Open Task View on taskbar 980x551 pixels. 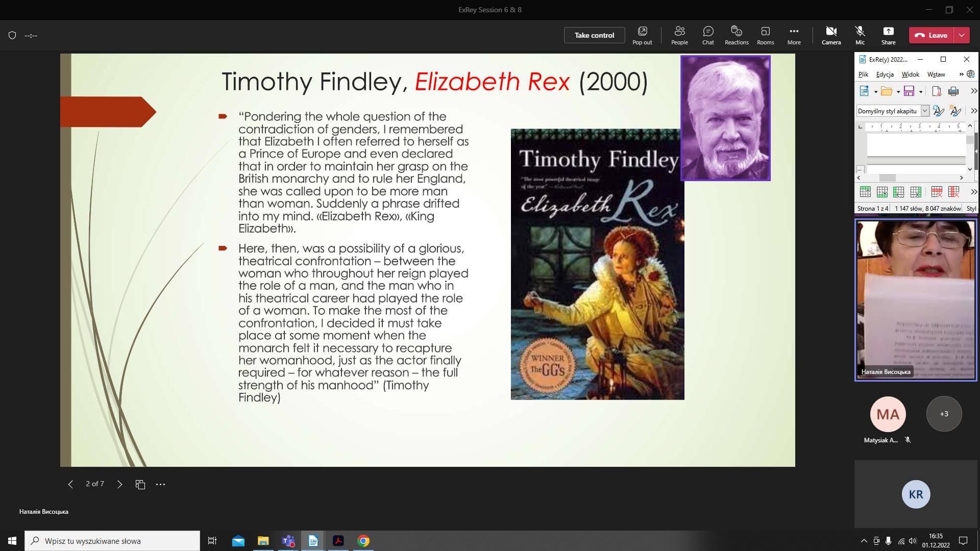[212, 541]
